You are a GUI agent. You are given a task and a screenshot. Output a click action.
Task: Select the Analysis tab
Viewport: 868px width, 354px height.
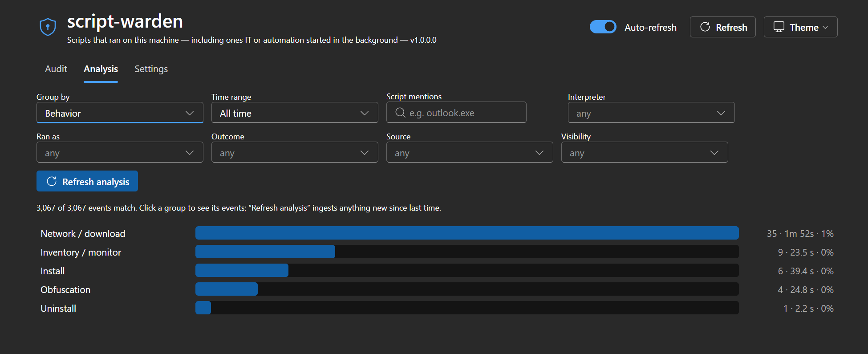coord(101,69)
